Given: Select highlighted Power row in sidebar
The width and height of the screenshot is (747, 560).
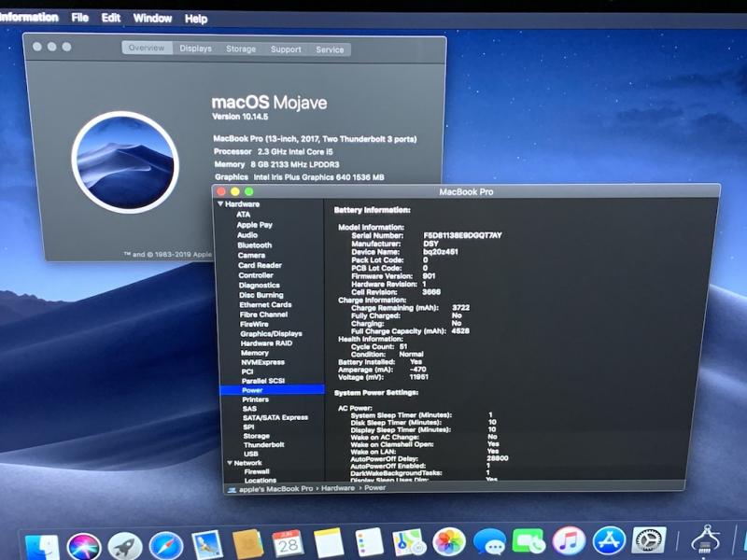Looking at the screenshot, I should pos(272,390).
